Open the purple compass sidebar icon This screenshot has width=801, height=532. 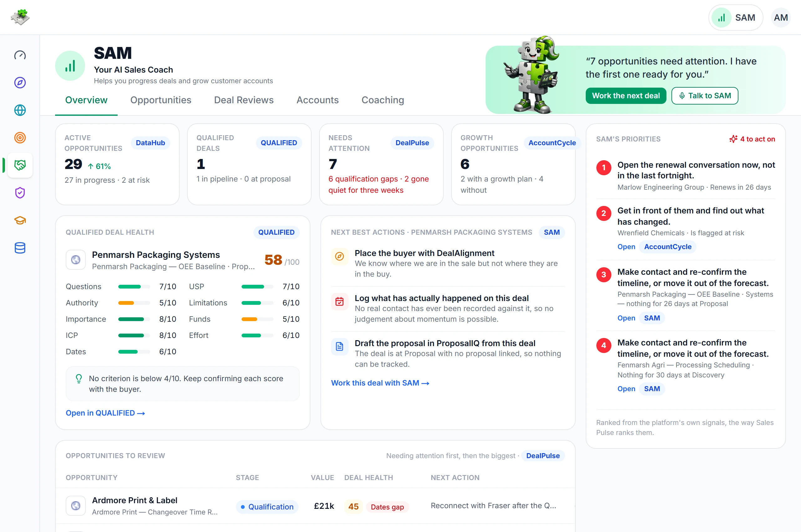tap(20, 82)
